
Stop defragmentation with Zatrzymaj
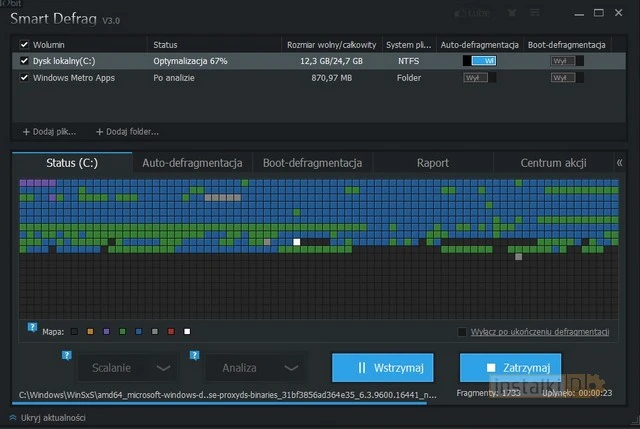pyautogui.click(x=510, y=368)
